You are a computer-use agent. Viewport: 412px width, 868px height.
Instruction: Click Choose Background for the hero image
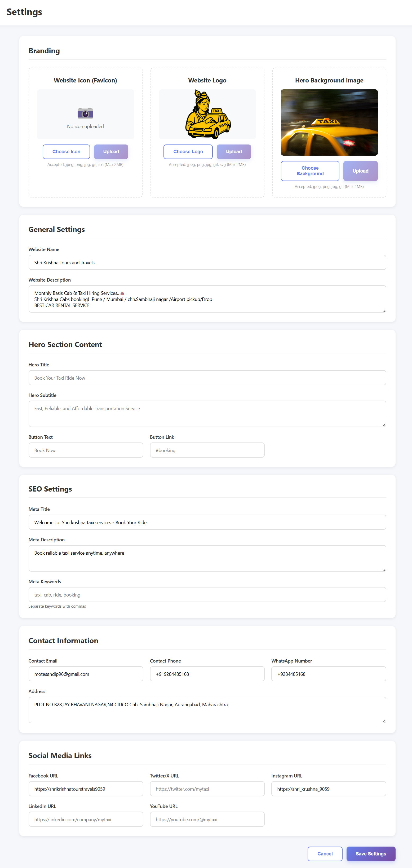click(309, 171)
